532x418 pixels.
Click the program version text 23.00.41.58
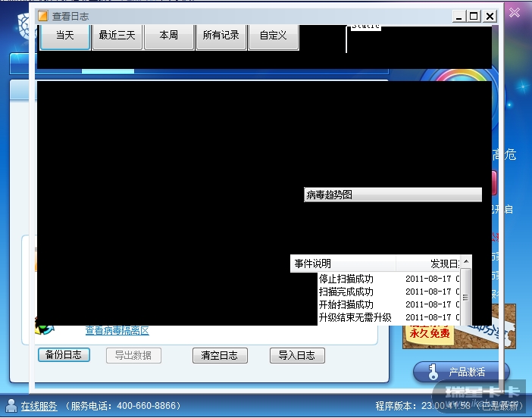coord(446,406)
